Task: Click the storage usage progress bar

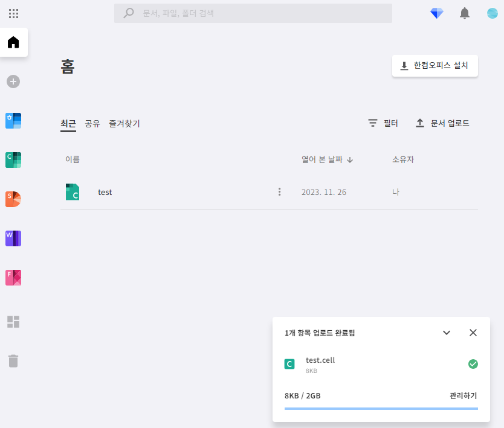Action: [381, 409]
